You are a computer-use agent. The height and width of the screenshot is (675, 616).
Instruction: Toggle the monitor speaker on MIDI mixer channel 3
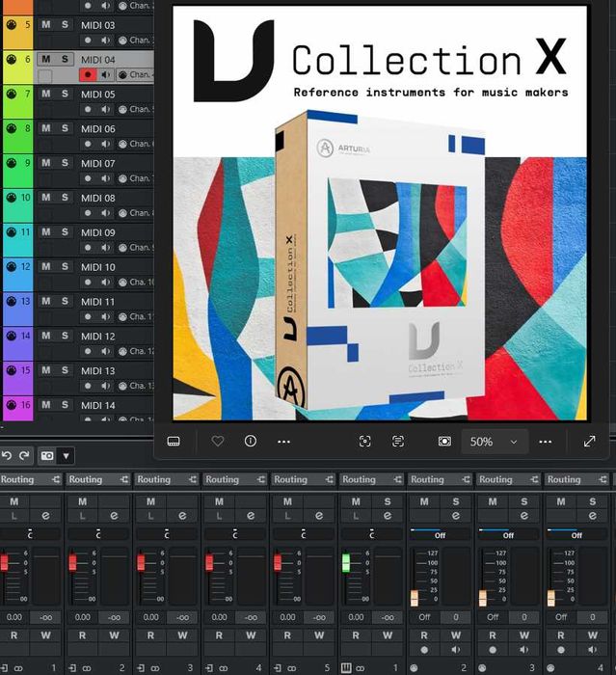click(x=523, y=650)
